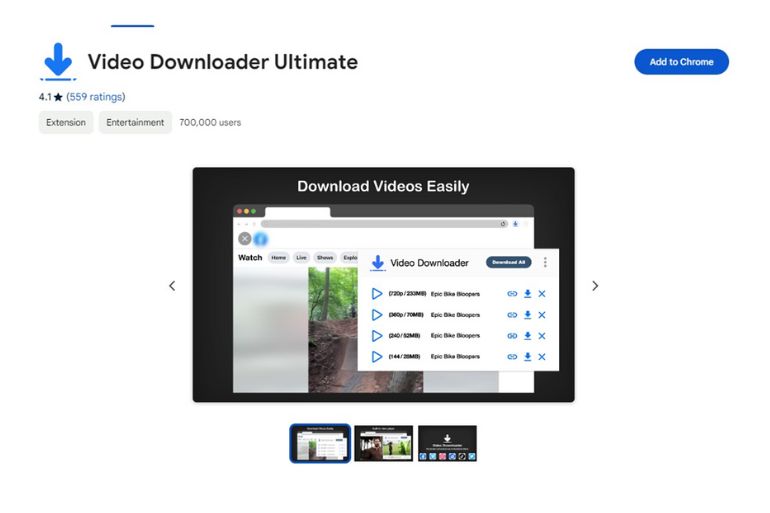The width and height of the screenshot is (770, 513).
Task: Click the Video Downloader popup logo icon
Action: click(x=378, y=263)
